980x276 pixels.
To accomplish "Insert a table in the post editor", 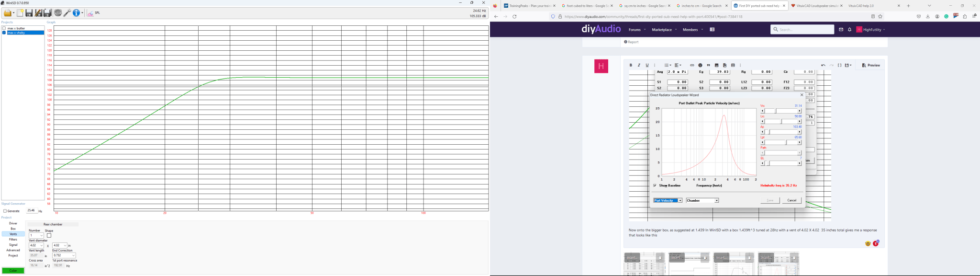I will pos(733,65).
